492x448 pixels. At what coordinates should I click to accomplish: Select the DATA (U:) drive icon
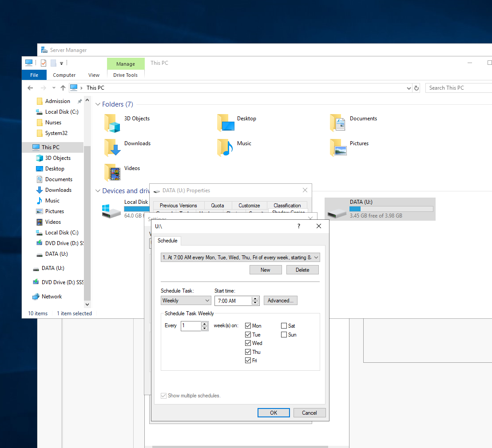336,213
